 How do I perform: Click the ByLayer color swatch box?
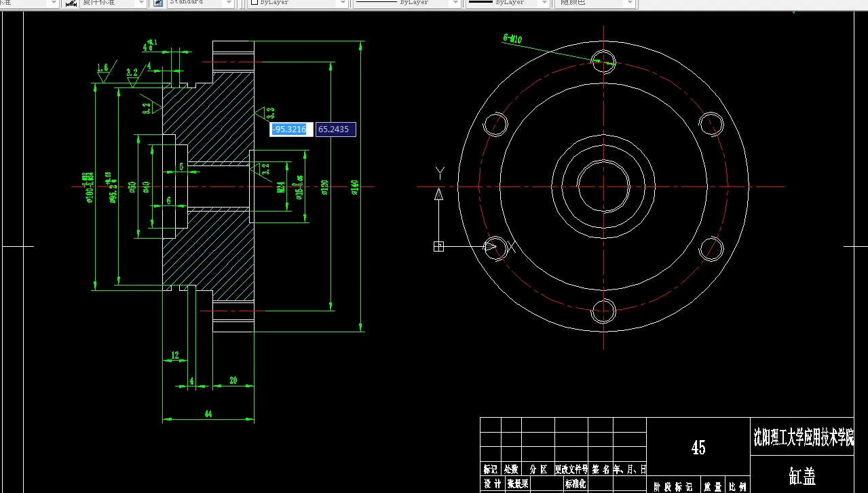(x=254, y=3)
